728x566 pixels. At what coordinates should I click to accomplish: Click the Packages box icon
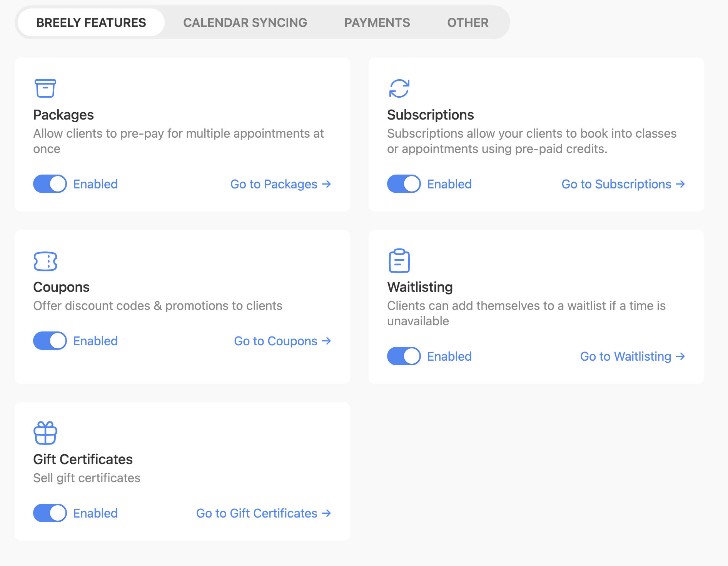[x=45, y=88]
